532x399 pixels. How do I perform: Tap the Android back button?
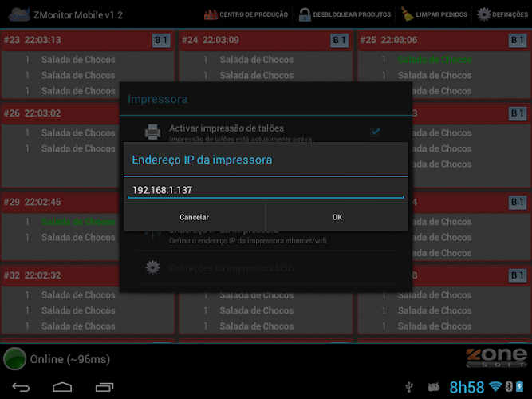pos(21,387)
